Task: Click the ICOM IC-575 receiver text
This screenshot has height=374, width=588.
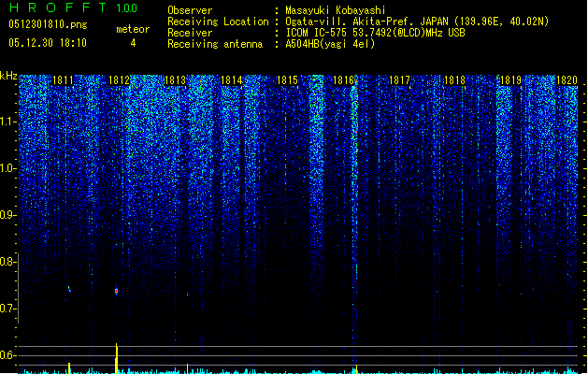Action: (x=375, y=33)
